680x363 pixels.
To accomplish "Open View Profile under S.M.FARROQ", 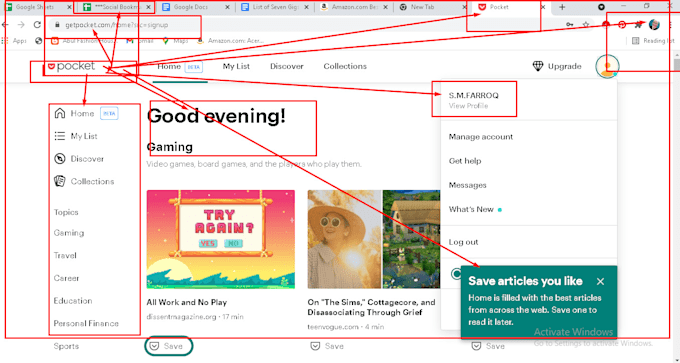I will pos(468,106).
